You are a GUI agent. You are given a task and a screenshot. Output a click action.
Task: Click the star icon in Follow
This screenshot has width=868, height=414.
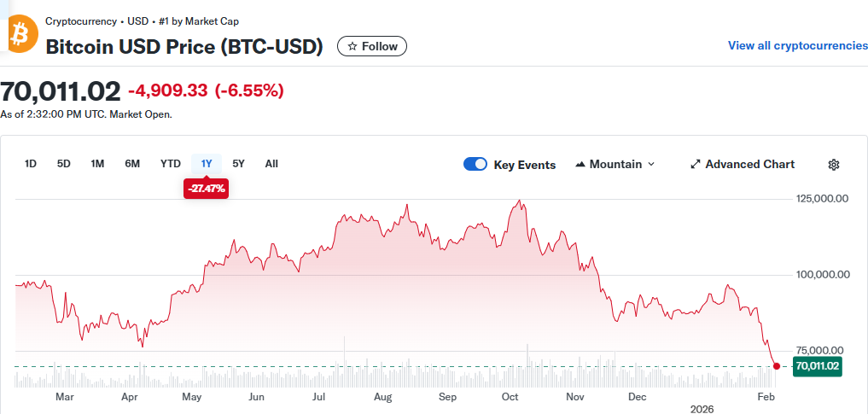click(x=352, y=47)
